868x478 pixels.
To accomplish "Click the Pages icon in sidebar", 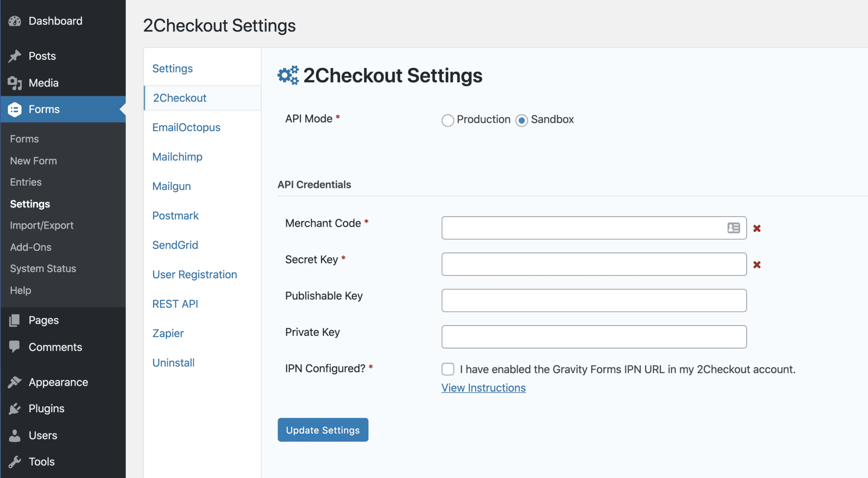I will click(15, 320).
